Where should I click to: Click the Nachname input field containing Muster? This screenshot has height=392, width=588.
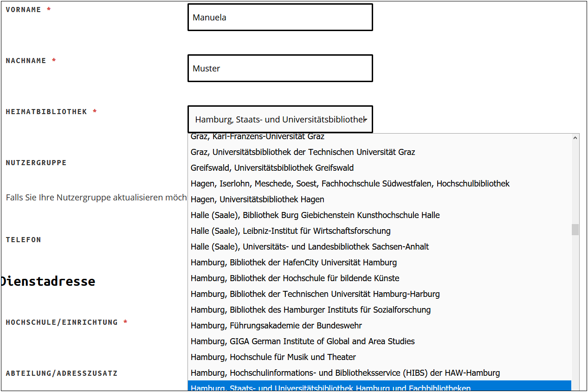(x=280, y=68)
